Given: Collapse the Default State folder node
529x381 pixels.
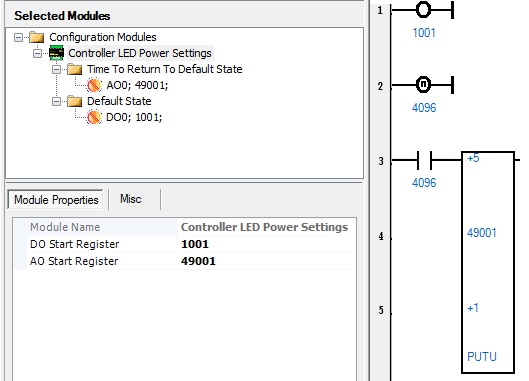Looking at the screenshot, I should [x=56, y=101].
